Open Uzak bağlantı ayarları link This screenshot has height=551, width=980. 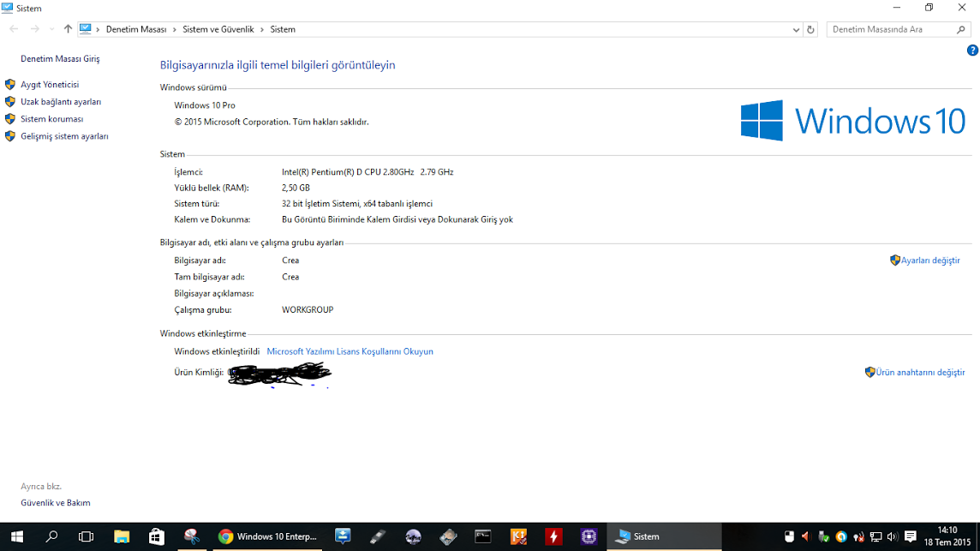click(x=61, y=102)
